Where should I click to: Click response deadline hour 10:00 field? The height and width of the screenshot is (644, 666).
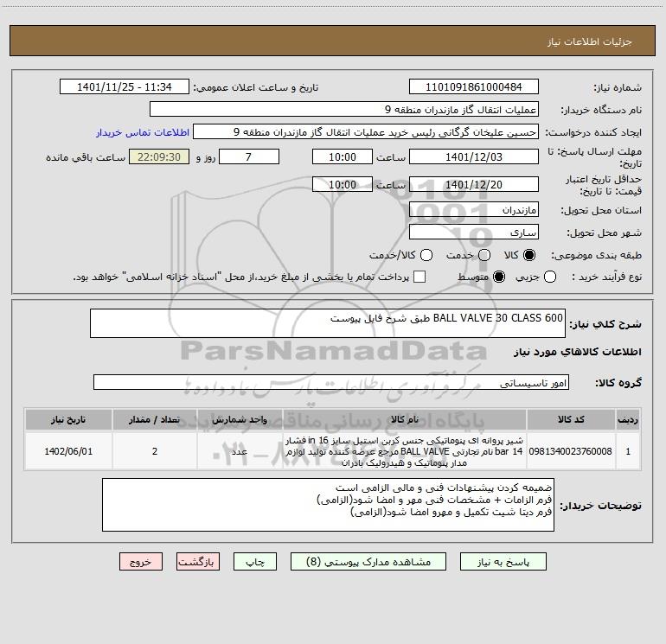pos(343,156)
